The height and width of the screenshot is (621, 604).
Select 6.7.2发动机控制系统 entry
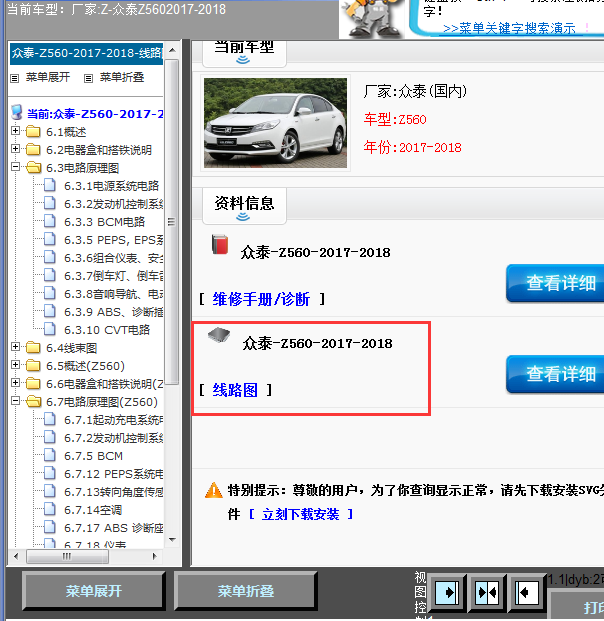click(x=114, y=438)
